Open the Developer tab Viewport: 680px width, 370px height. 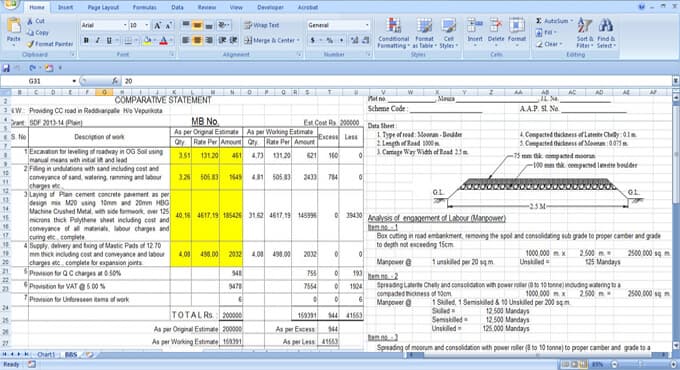tap(270, 7)
